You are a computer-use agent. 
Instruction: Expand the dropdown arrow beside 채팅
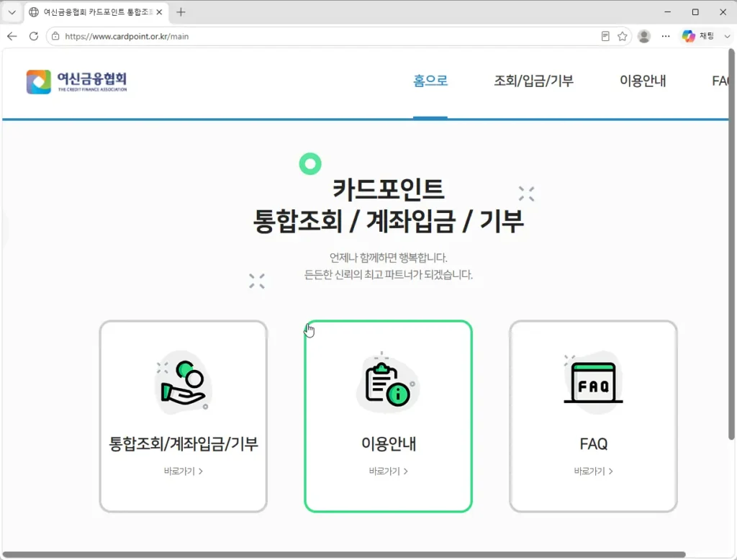pyautogui.click(x=727, y=36)
